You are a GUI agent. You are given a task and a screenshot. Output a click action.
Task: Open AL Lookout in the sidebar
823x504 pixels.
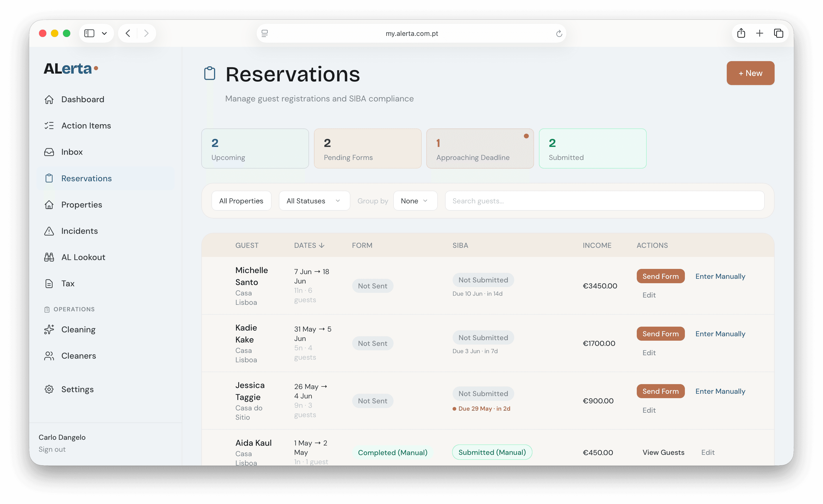(x=106, y=257)
